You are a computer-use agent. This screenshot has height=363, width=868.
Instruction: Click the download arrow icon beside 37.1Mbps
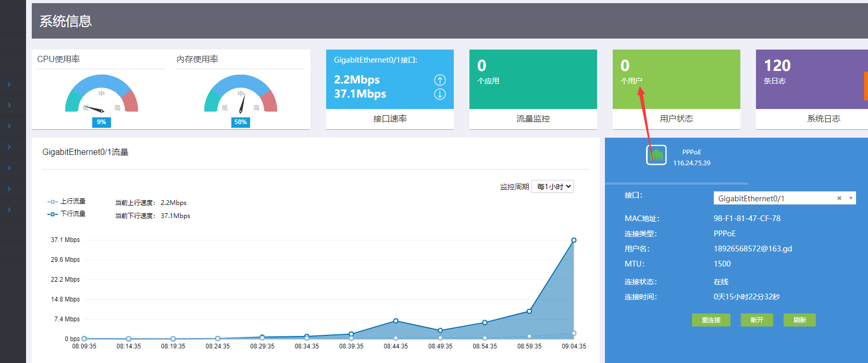(x=440, y=94)
